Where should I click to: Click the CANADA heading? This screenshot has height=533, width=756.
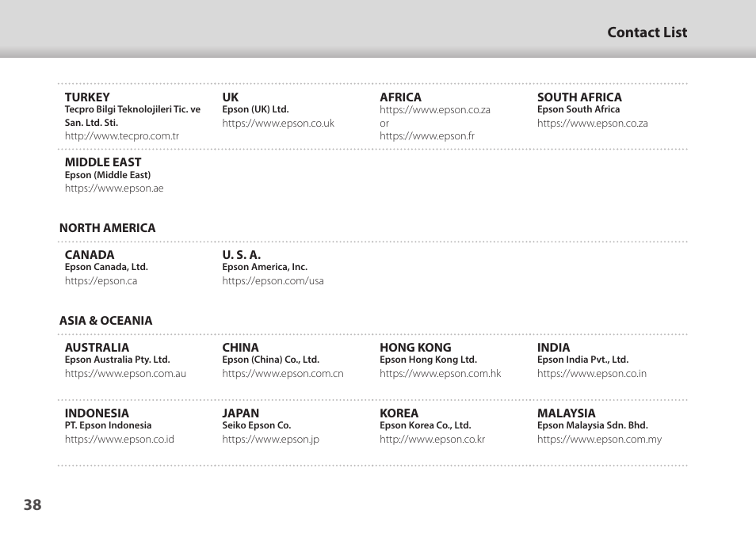point(90,255)
